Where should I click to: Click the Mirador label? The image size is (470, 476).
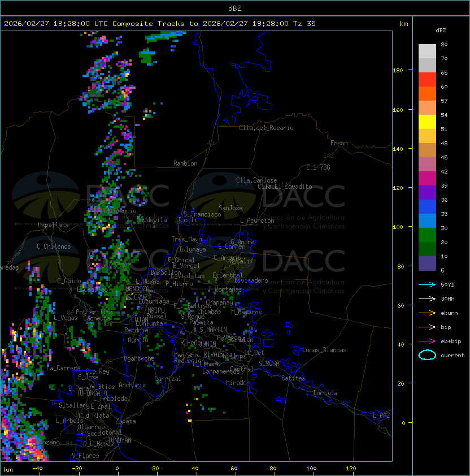pyautogui.click(x=238, y=383)
